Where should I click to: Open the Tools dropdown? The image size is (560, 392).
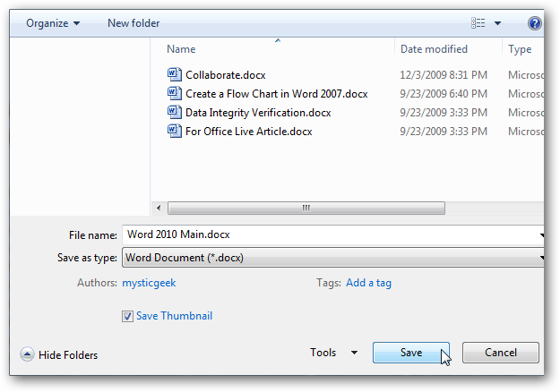333,353
